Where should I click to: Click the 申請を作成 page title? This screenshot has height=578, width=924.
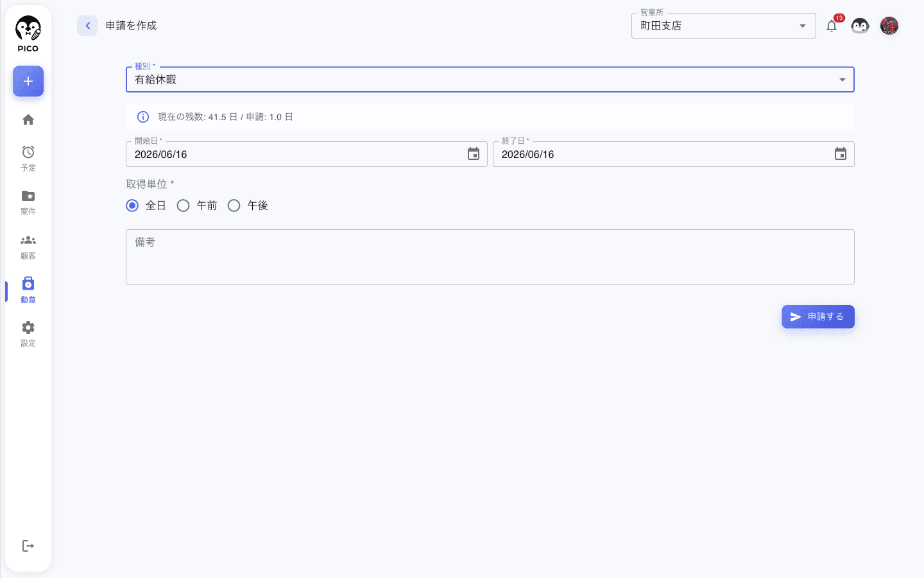[132, 26]
